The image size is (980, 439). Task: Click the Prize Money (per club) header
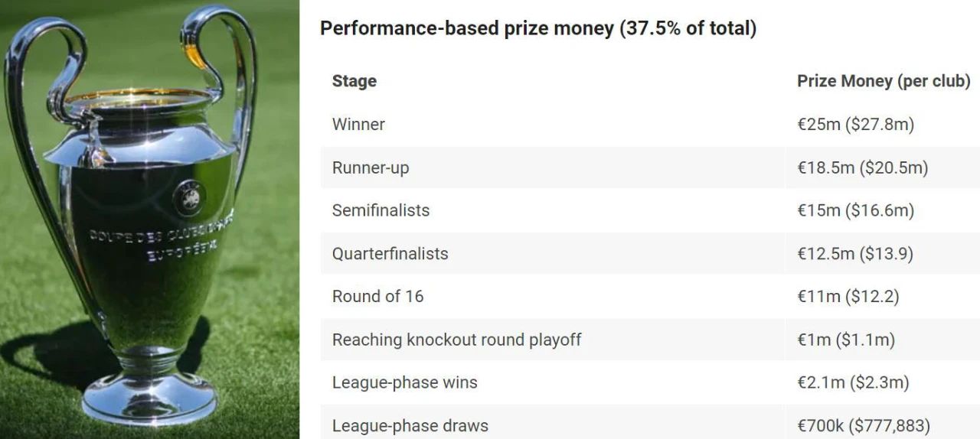click(x=884, y=81)
